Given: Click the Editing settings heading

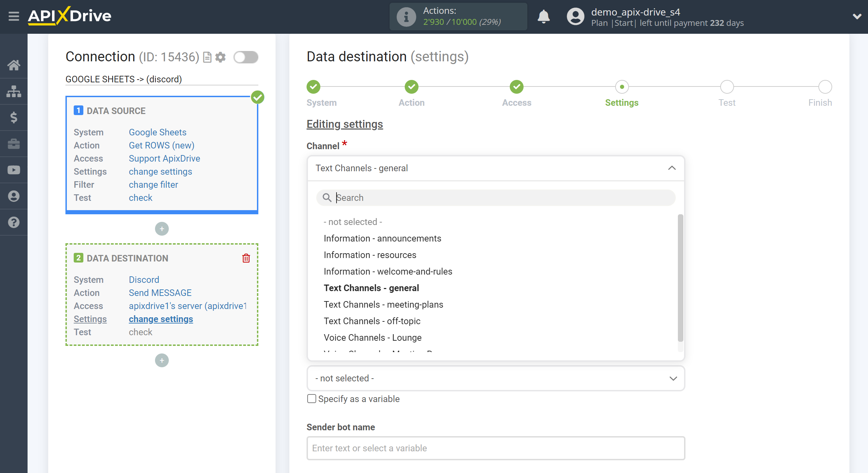Looking at the screenshot, I should tap(345, 124).
